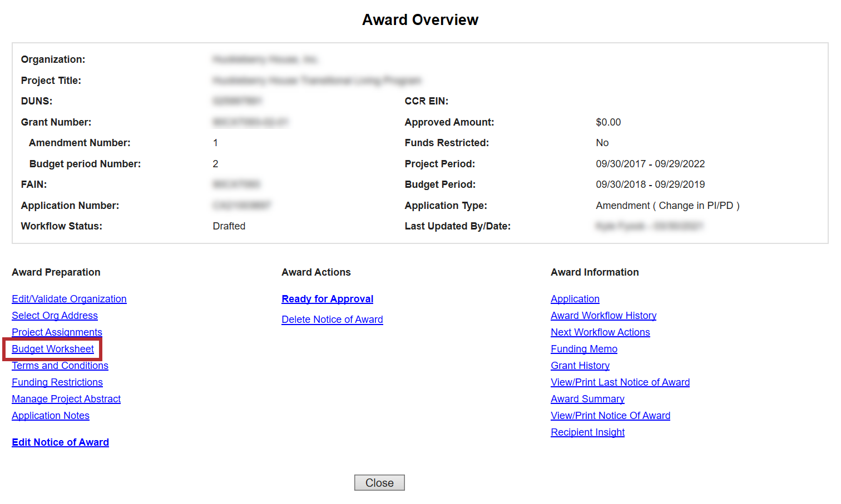Open the Edit/Validate Organization link
The width and height of the screenshot is (841, 504).
69,299
